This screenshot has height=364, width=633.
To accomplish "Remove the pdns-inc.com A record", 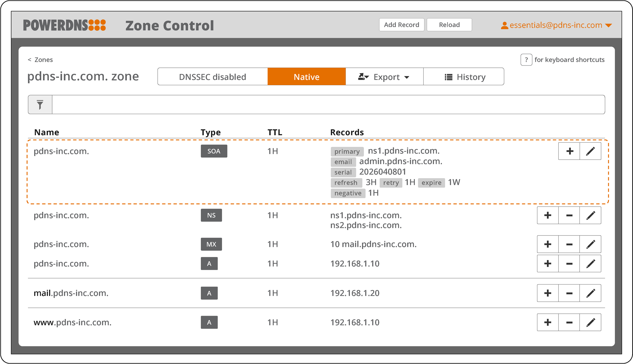I will [x=569, y=264].
